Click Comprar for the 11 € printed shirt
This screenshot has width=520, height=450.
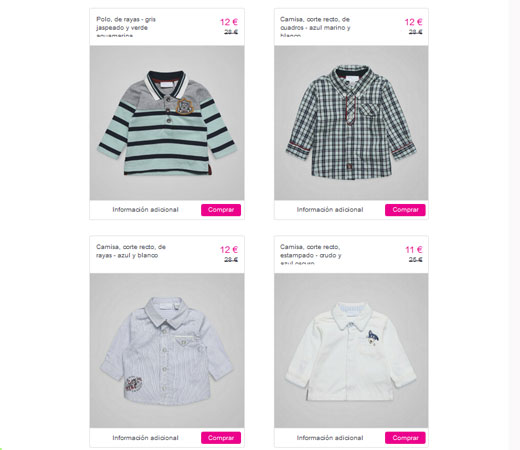pos(405,438)
